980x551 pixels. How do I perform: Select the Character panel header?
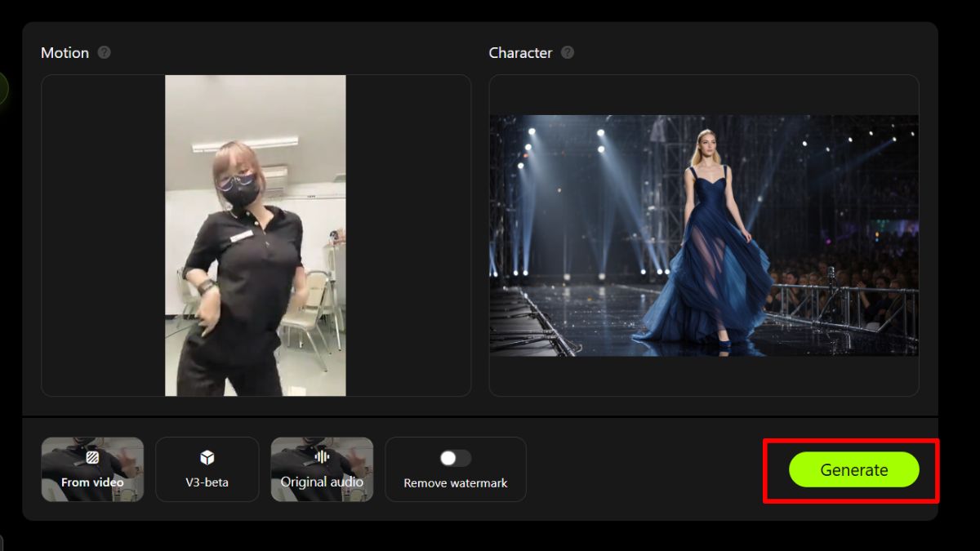pyautogui.click(x=523, y=52)
